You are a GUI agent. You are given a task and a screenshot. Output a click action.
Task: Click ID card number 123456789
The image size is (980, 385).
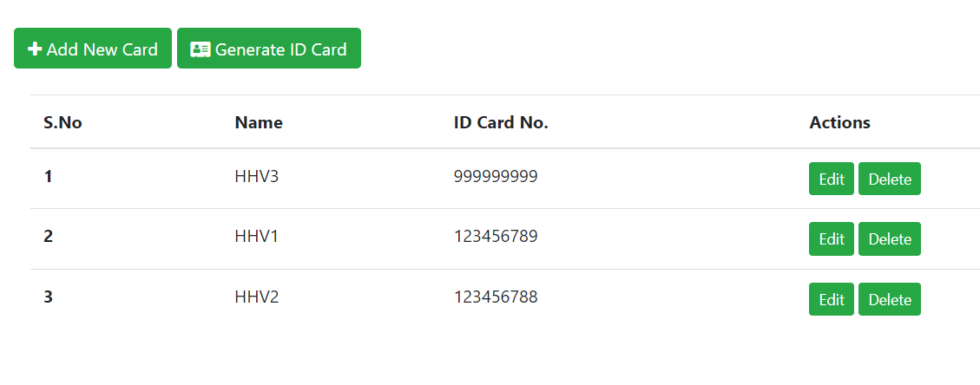click(495, 237)
